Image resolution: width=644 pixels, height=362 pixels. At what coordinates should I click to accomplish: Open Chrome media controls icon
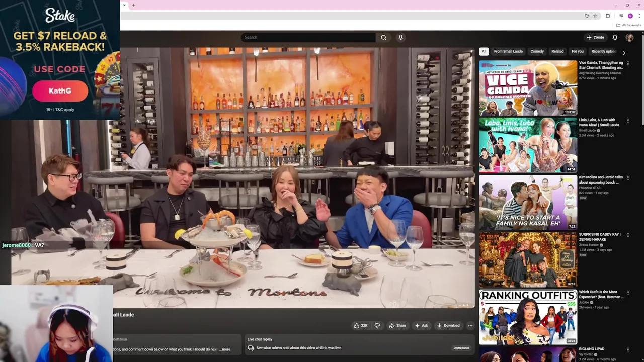(x=621, y=16)
